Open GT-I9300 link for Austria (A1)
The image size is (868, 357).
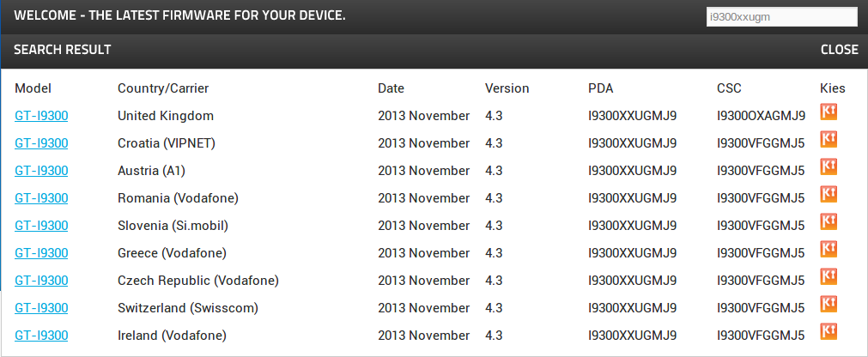tap(41, 171)
